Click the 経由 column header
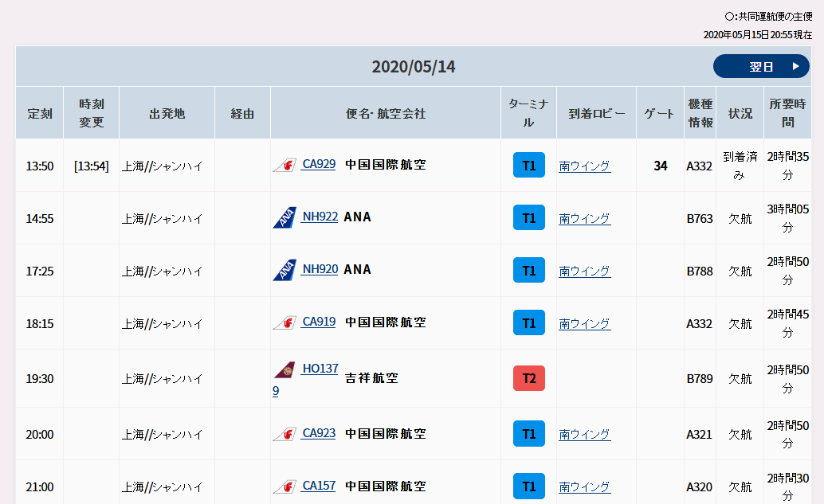This screenshot has height=504, width=824. (242, 113)
